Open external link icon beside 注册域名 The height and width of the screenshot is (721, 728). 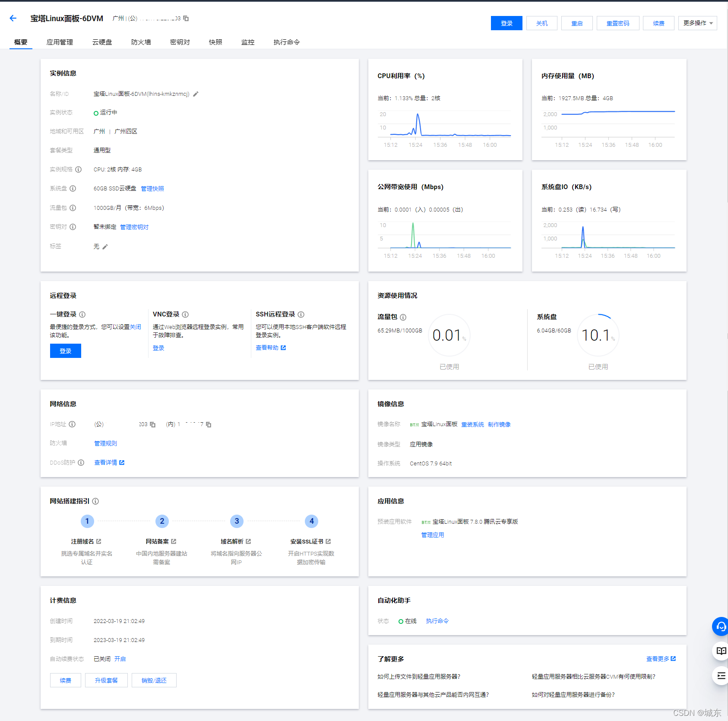pyautogui.click(x=98, y=541)
